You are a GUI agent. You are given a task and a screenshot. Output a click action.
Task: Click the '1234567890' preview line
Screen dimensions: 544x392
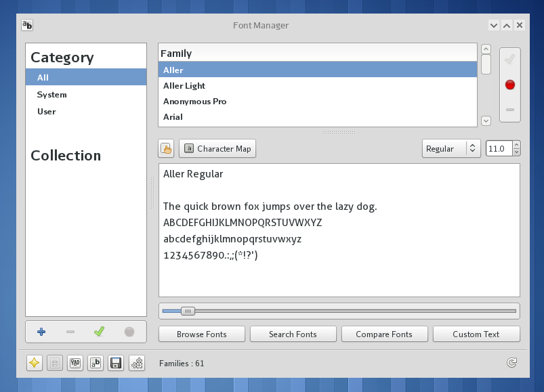(x=211, y=255)
